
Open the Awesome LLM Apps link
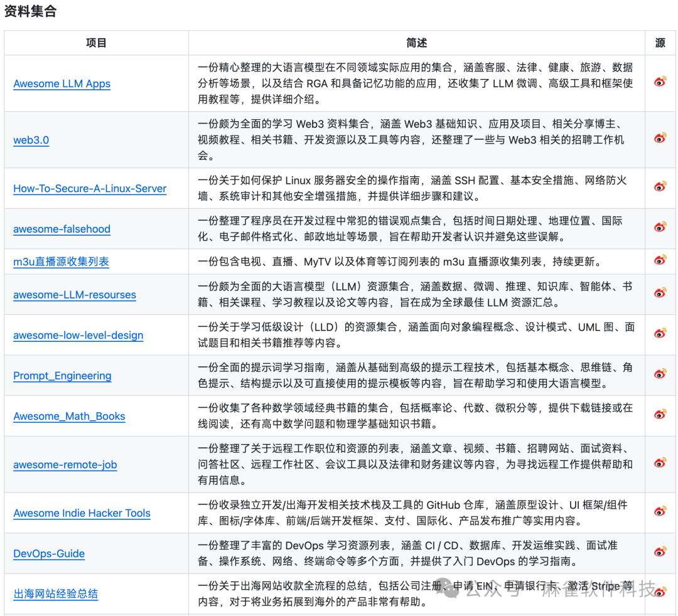point(62,83)
